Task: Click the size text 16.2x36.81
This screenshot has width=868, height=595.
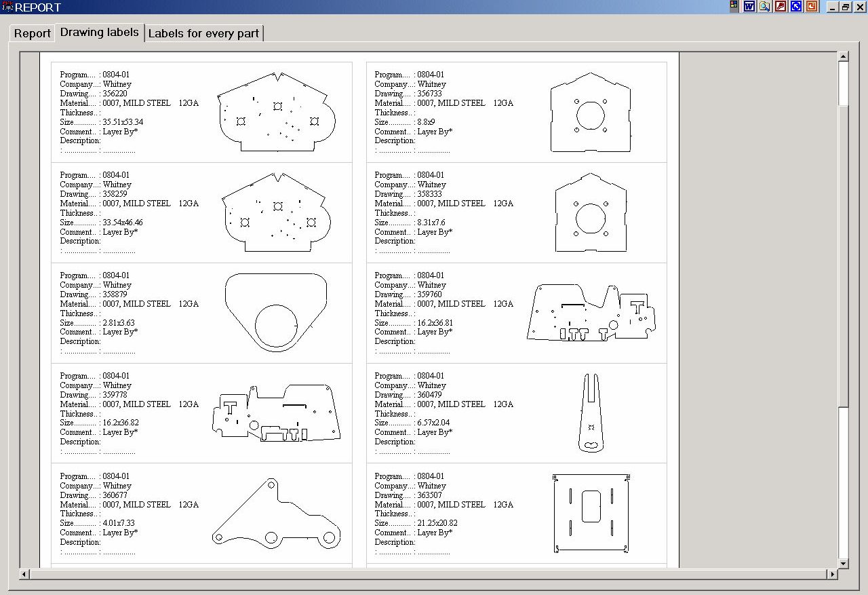Action: 435,323
